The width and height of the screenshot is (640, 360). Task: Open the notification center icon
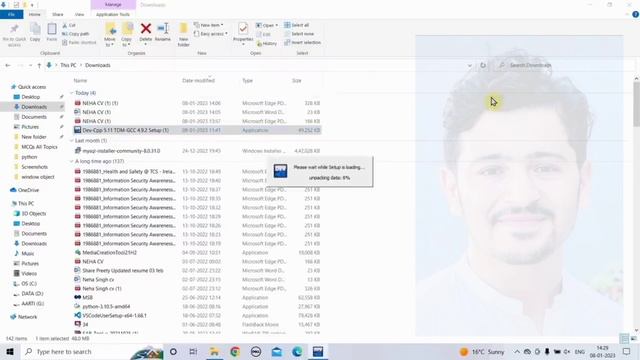pyautogui.click(x=627, y=351)
